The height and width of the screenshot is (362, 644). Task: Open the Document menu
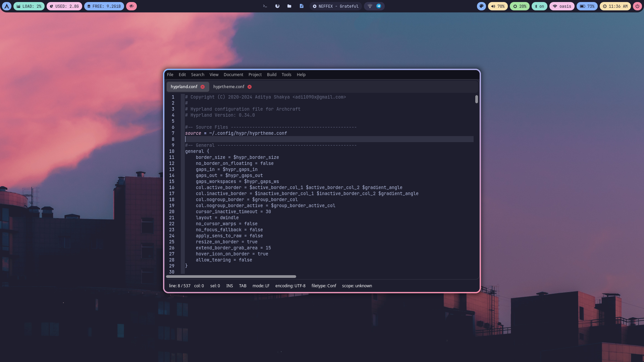pos(233,75)
